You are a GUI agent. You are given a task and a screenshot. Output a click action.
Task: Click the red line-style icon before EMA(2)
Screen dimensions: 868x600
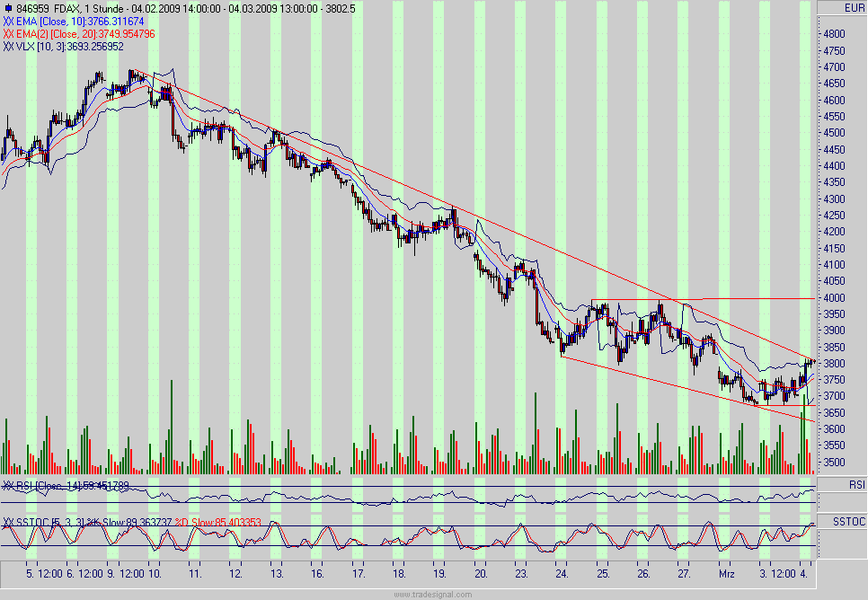click(8, 34)
